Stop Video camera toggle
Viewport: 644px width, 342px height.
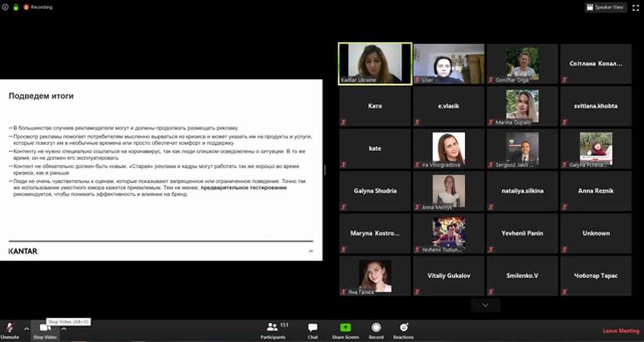pos(45,329)
